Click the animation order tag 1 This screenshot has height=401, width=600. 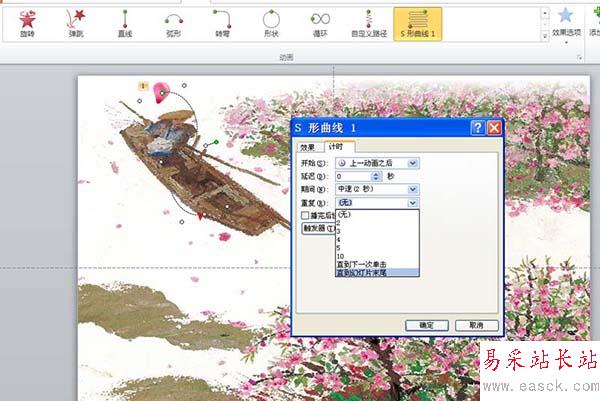pyautogui.click(x=143, y=86)
